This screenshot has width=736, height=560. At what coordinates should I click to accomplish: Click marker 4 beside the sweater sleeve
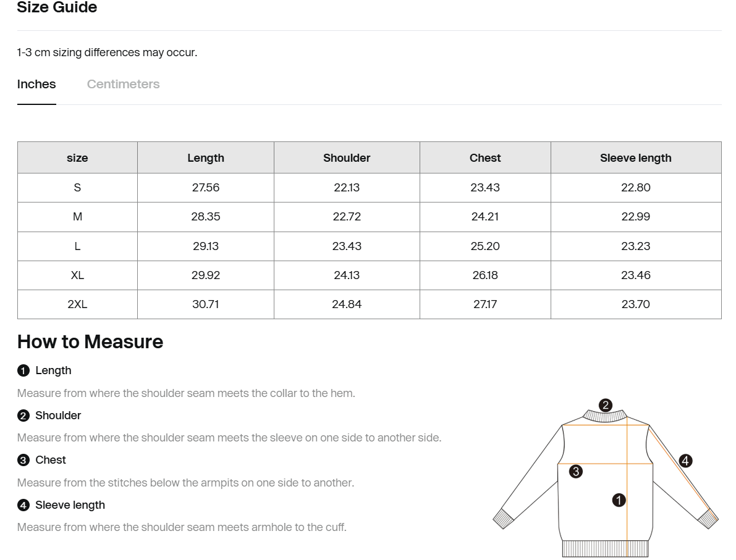[x=685, y=461]
